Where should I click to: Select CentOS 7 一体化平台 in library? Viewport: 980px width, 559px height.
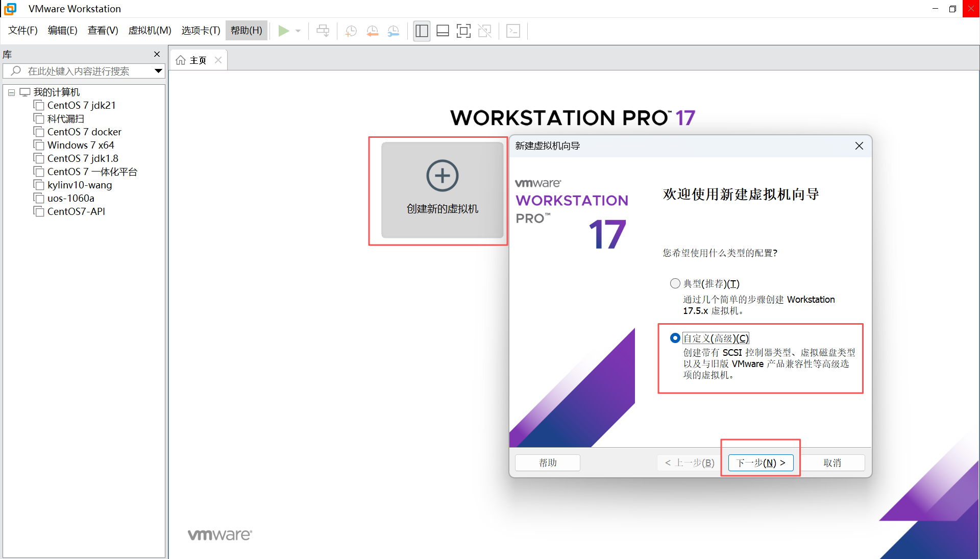click(92, 172)
